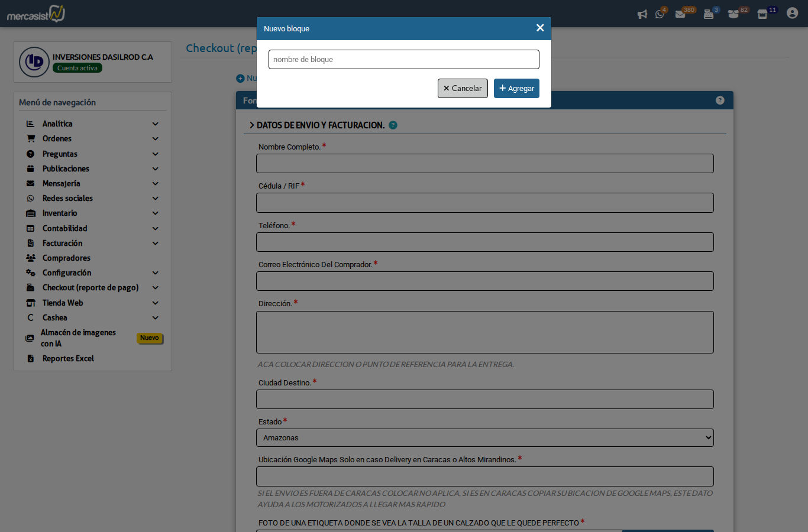The width and height of the screenshot is (808, 532).
Task: Open the inbox envelope showing 380 messages
Action: pos(680,14)
